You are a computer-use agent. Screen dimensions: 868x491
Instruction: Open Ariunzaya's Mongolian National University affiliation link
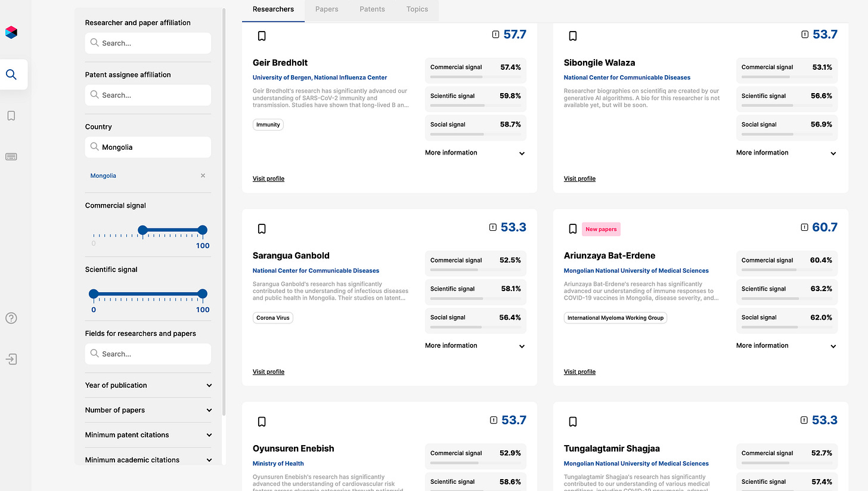[x=636, y=271]
